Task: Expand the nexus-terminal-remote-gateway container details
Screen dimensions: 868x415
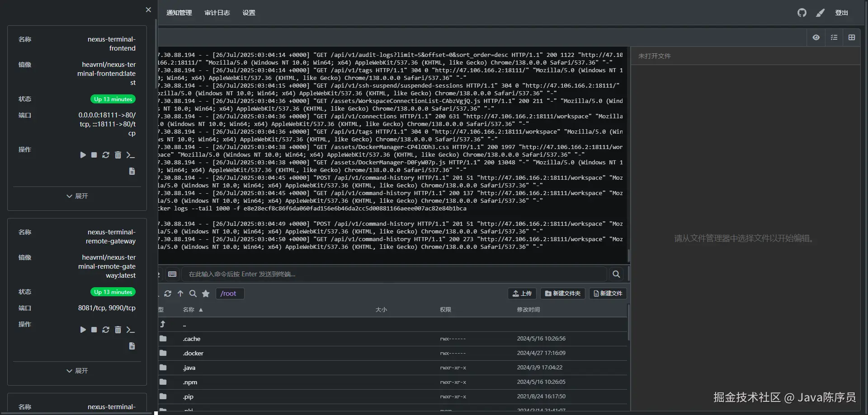Action: pos(77,371)
